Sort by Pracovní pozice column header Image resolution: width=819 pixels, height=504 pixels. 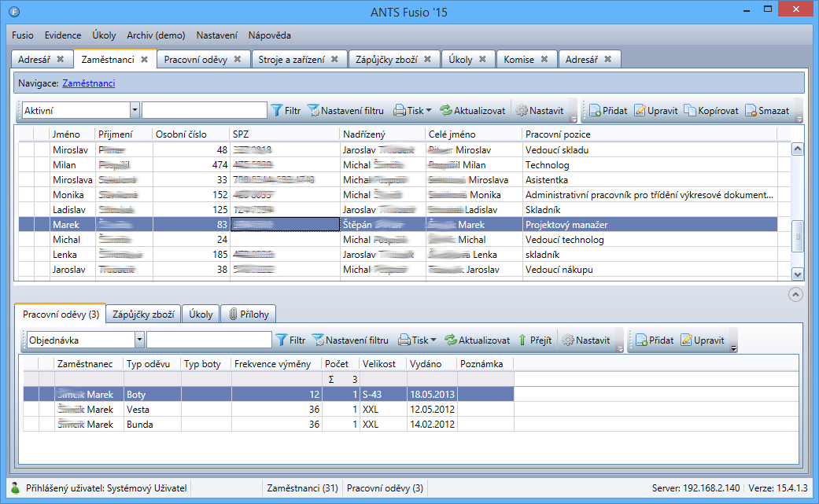click(649, 134)
